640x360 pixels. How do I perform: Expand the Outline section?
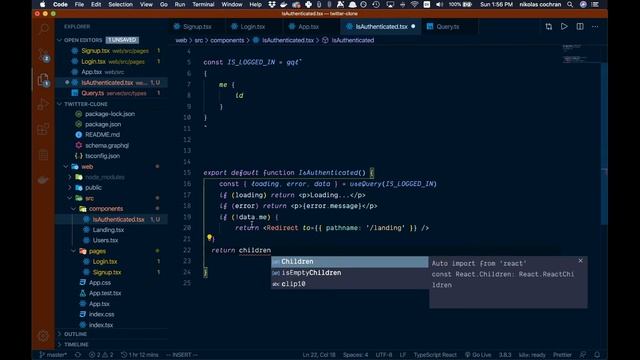(x=60, y=334)
